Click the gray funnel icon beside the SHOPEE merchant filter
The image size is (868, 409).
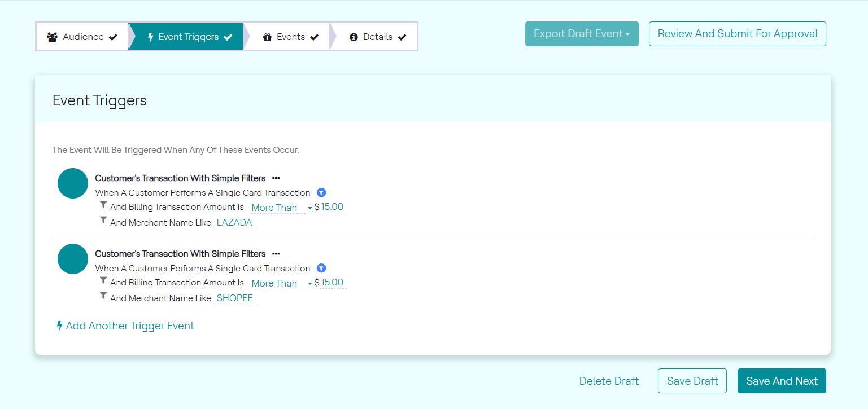click(103, 296)
